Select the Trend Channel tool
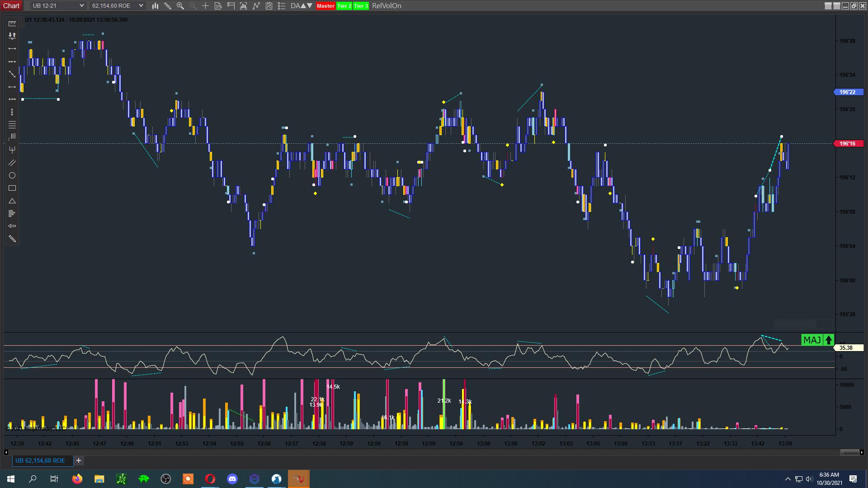The width and height of the screenshot is (868, 488). tap(12, 162)
